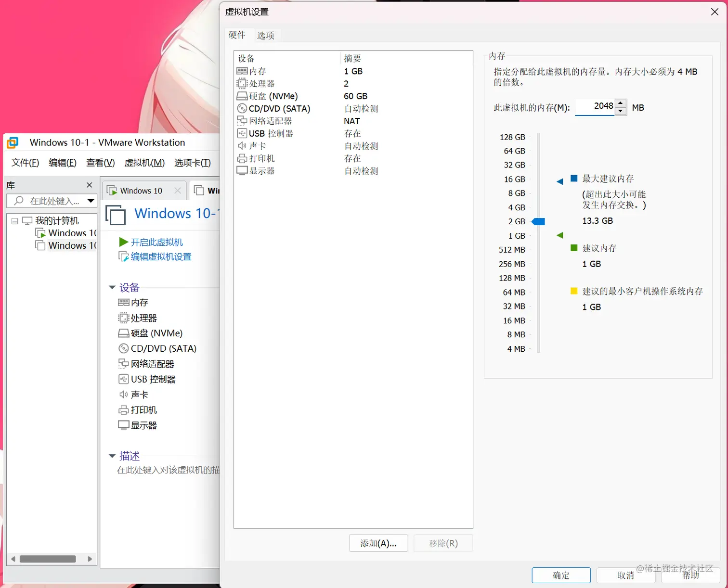
Task: Click the description text field in VMware
Action: coord(168,470)
